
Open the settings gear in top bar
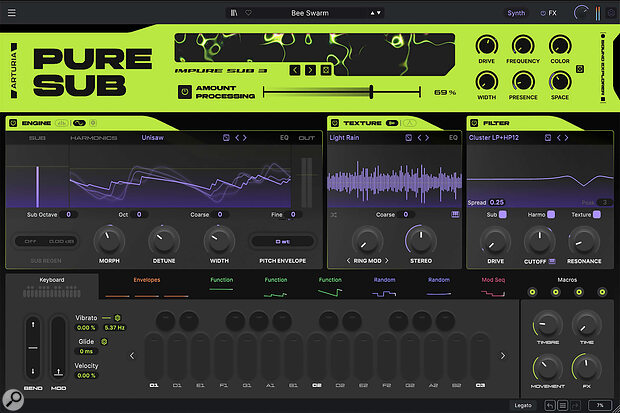click(611, 13)
